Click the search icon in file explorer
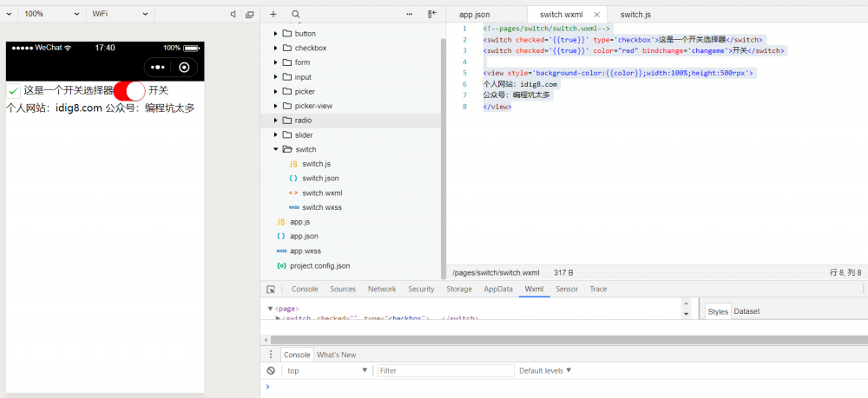 click(296, 14)
